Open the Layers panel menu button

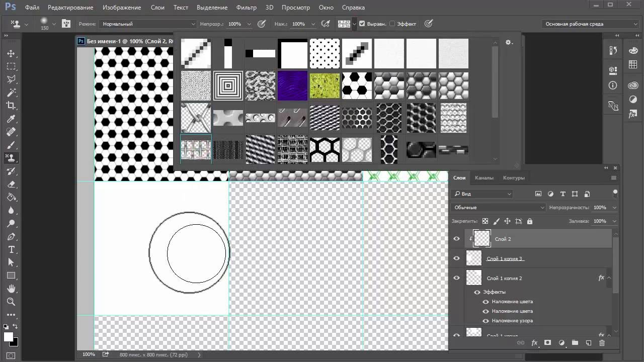coord(613,177)
